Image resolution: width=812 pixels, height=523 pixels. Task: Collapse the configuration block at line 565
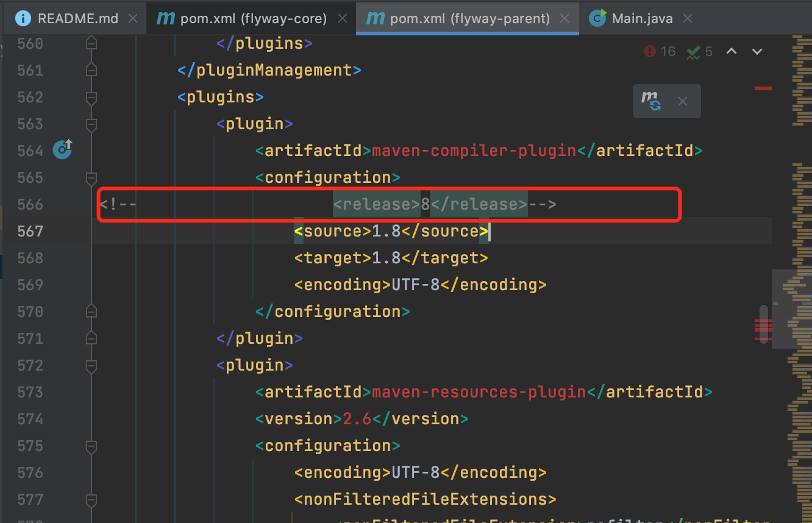tap(91, 177)
